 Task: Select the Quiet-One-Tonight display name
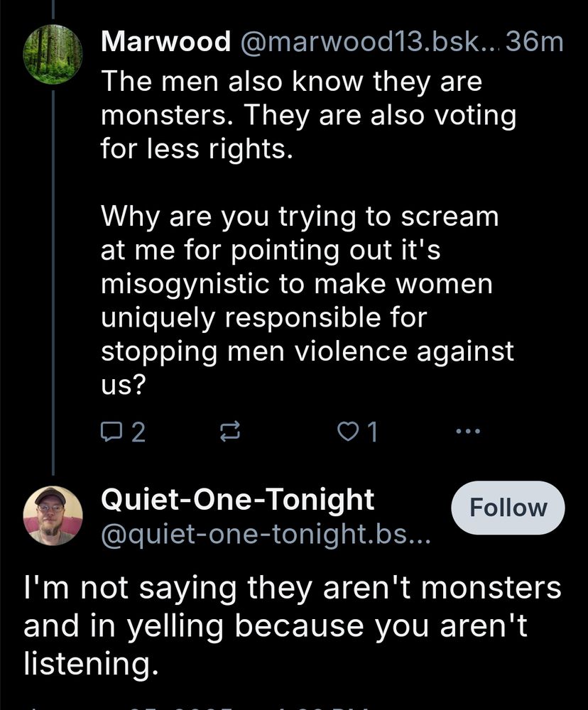238,500
